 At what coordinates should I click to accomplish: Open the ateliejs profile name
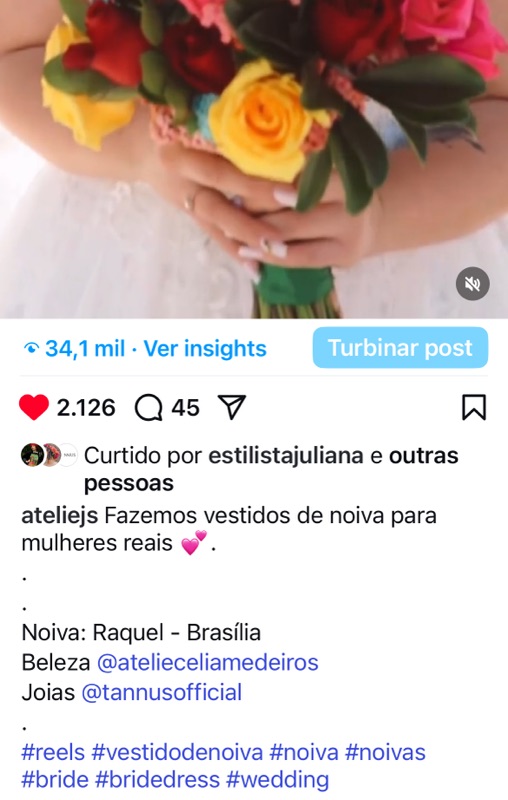[60, 516]
